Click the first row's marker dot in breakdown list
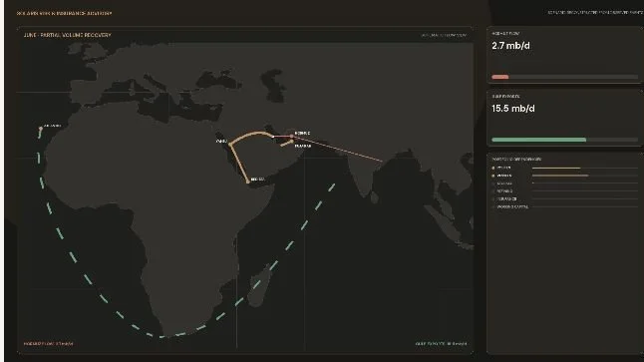 click(493, 168)
